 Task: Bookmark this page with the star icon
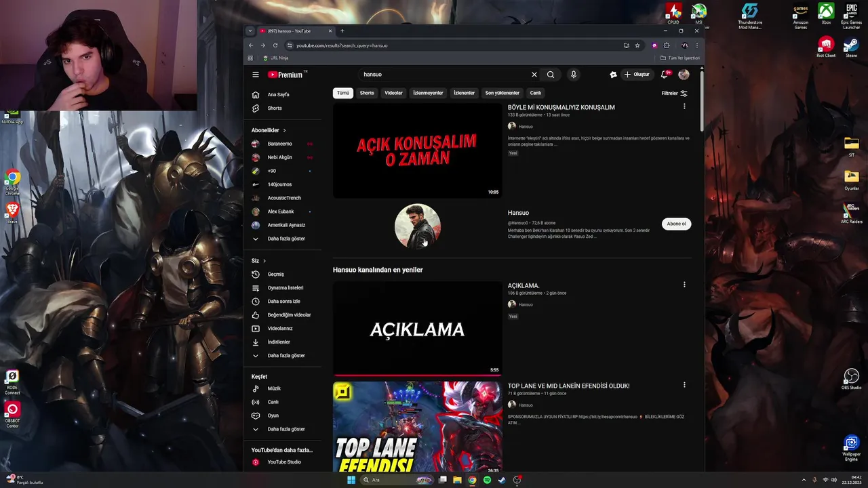(637, 45)
